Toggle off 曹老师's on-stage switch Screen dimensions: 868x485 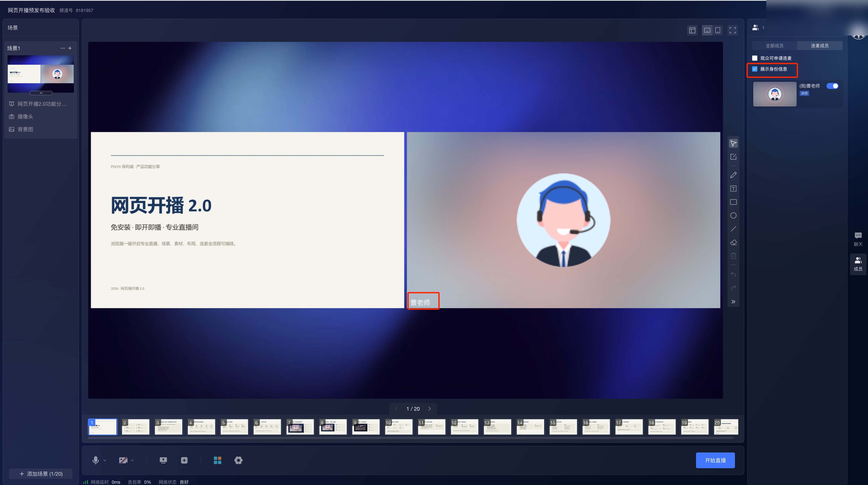[832, 86]
